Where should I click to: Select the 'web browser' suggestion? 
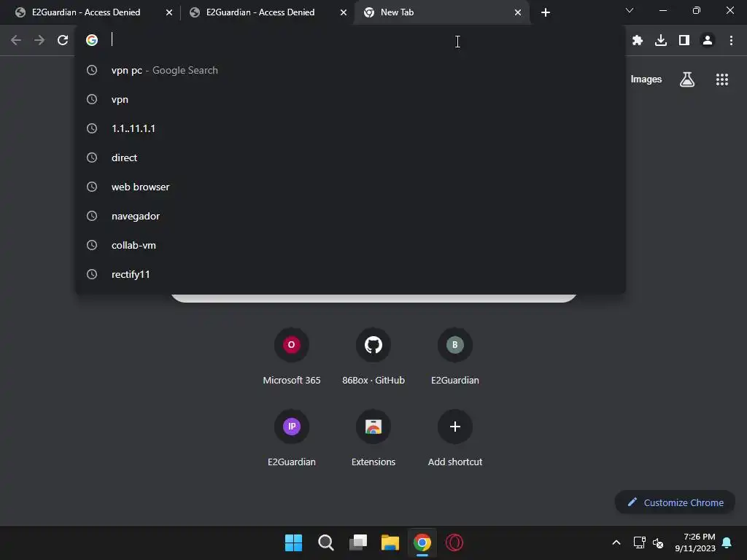[x=351, y=187]
